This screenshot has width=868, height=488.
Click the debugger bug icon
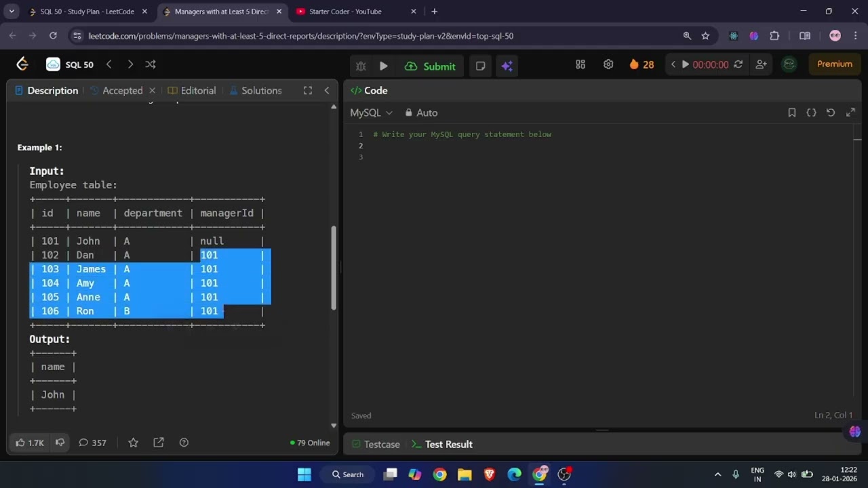tap(361, 66)
